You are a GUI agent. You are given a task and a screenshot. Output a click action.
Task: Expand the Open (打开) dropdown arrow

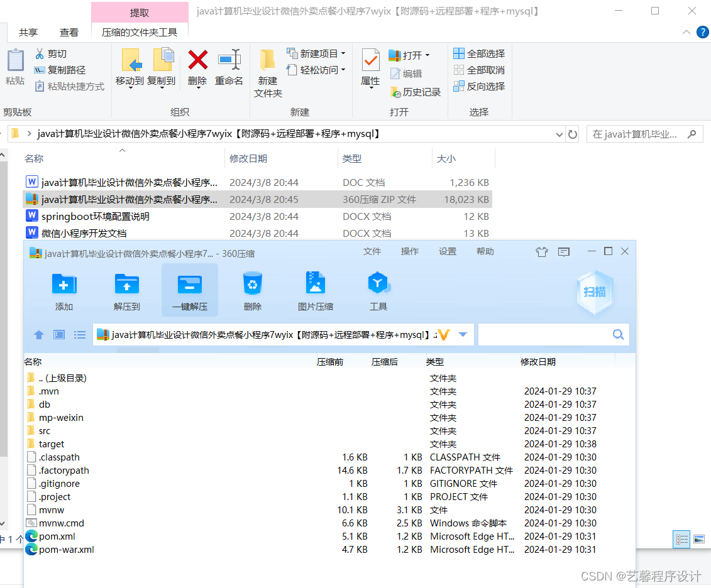427,55
